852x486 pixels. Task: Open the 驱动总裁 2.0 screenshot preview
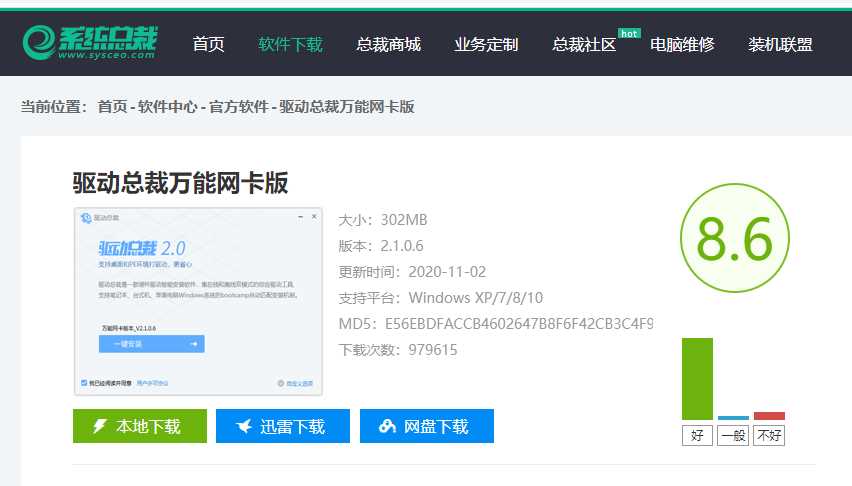pos(198,300)
